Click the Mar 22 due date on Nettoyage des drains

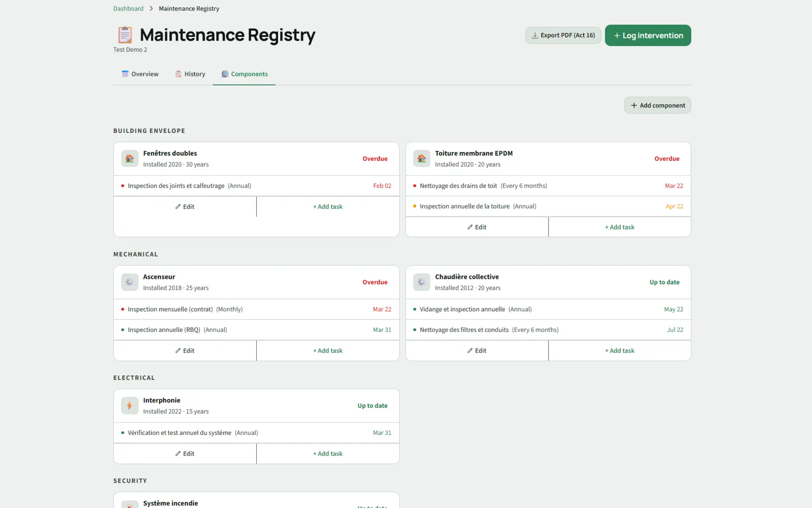674,185
